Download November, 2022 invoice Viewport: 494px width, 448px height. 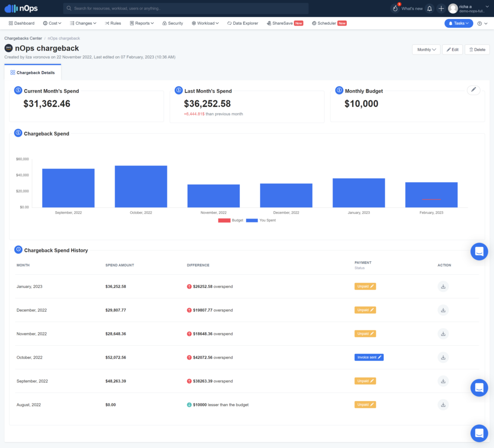443,334
